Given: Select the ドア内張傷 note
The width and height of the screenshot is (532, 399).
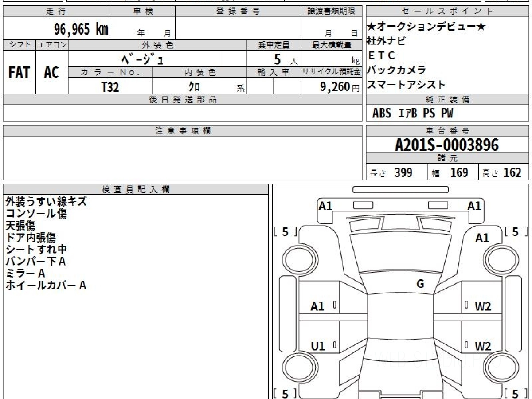Looking at the screenshot, I should (x=31, y=238).
